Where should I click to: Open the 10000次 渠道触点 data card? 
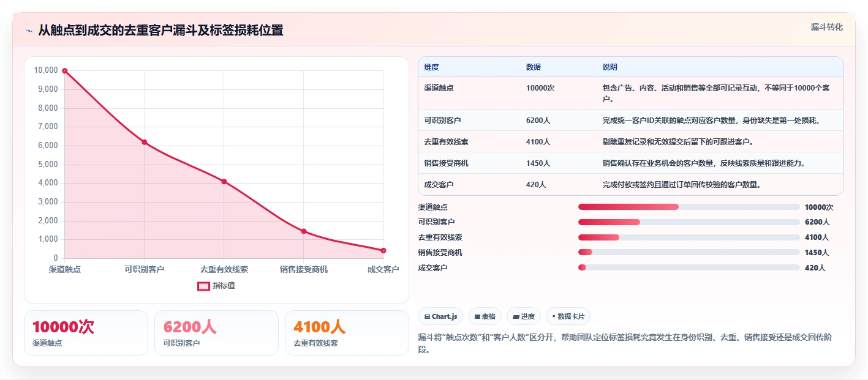coord(86,333)
